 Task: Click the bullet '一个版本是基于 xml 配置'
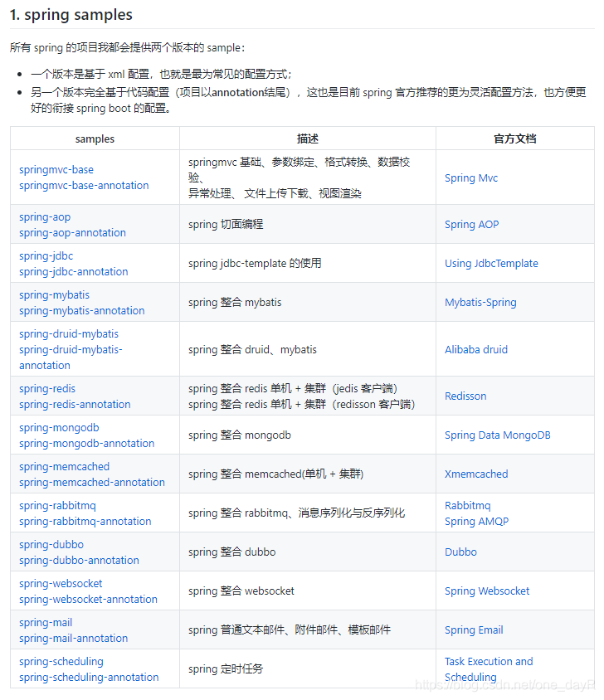(161, 74)
